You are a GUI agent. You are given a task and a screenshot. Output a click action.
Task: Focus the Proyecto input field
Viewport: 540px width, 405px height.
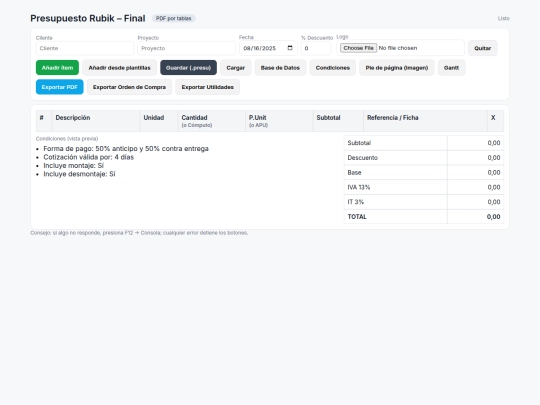186,48
